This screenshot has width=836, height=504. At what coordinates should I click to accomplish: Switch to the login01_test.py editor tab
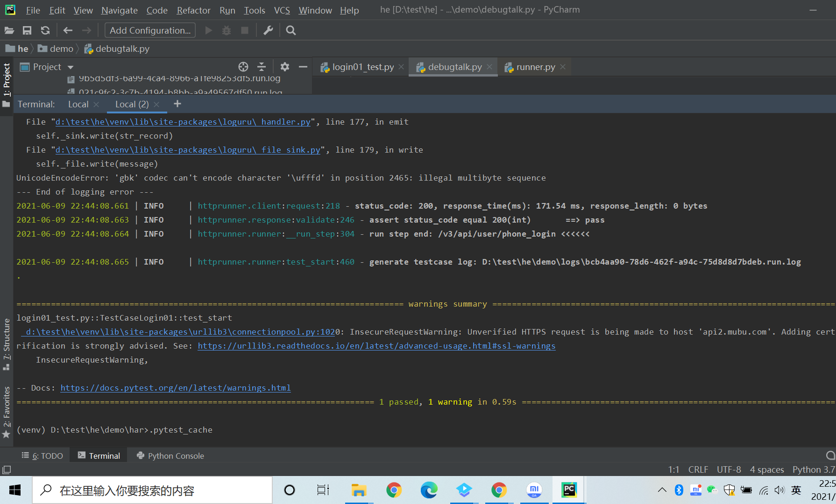tap(362, 67)
